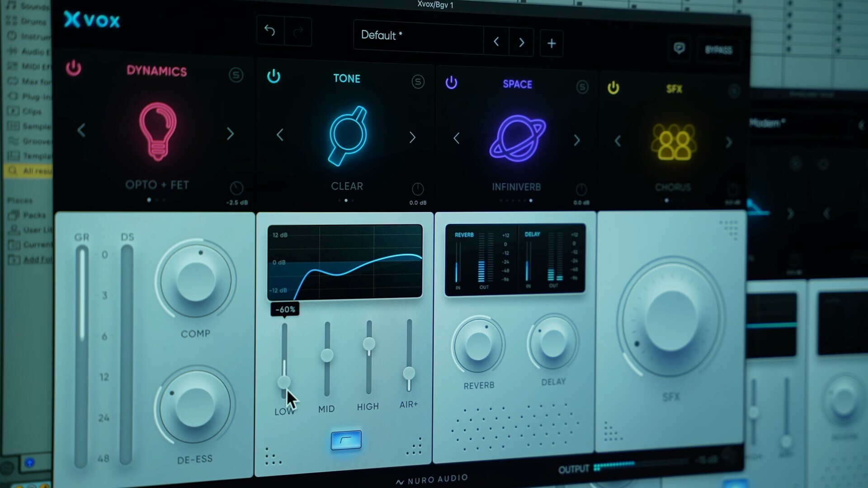Click the DELAY knob
868x488 pixels.
[x=553, y=343]
